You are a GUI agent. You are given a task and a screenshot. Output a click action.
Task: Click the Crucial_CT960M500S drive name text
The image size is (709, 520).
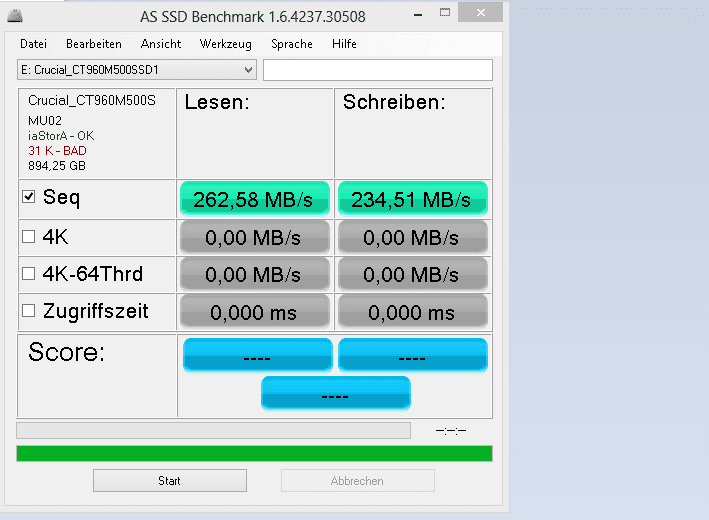92,100
